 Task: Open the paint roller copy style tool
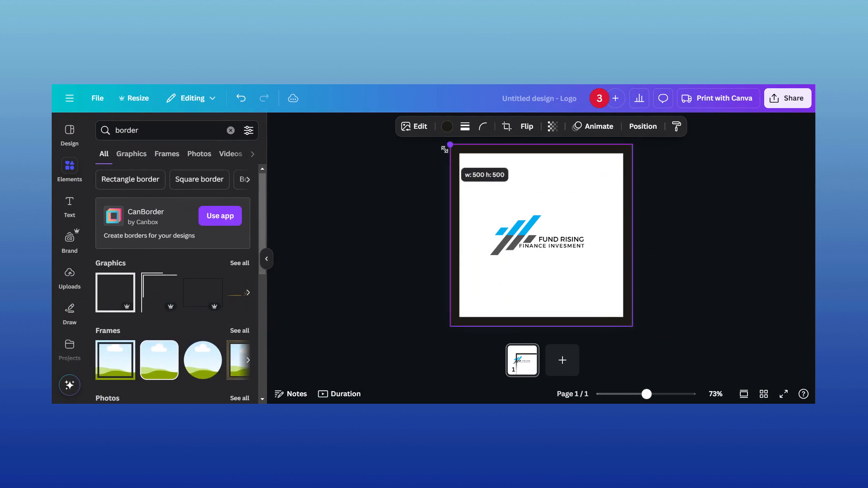coord(676,126)
